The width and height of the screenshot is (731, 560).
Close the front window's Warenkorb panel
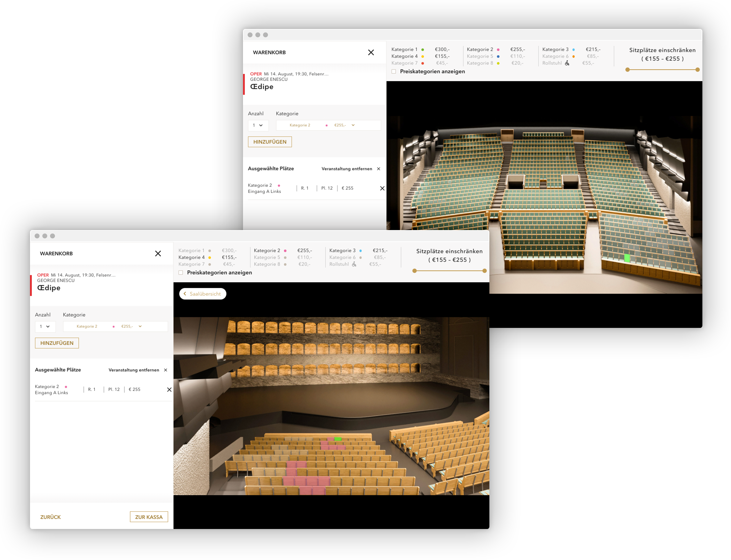tap(158, 254)
